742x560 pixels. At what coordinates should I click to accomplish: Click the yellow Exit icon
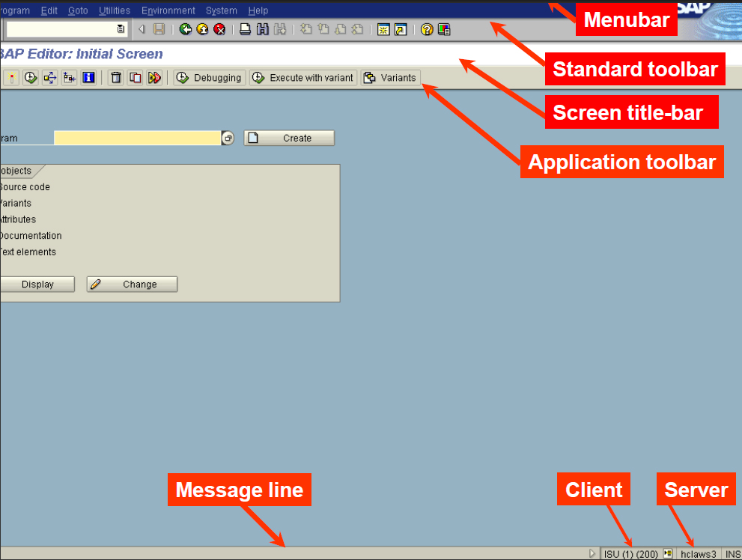pyautogui.click(x=203, y=29)
